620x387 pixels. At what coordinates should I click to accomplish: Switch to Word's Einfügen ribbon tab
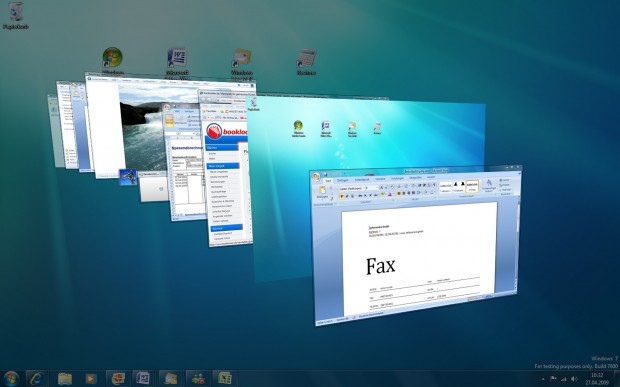click(x=343, y=180)
